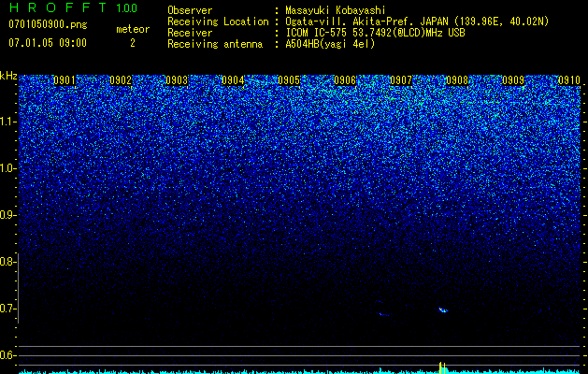Click the Receiving Location label
The height and width of the screenshot is (374, 588).
pos(218,22)
